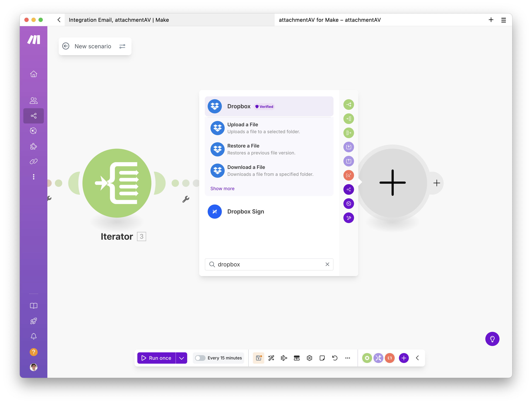This screenshot has width=532, height=404.
Task: Switch to the attachmentAV for Make browser tab
Action: (x=329, y=20)
